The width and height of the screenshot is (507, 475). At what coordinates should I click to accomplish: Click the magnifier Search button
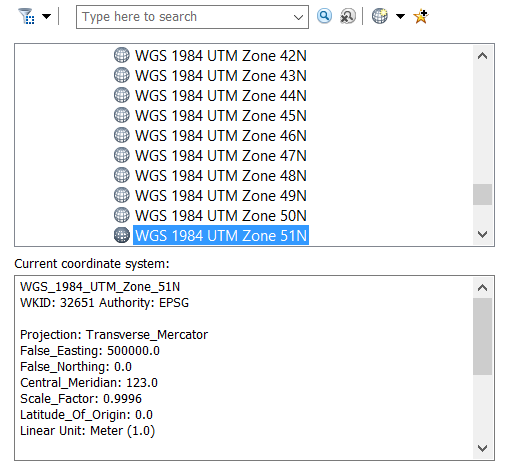[324, 16]
